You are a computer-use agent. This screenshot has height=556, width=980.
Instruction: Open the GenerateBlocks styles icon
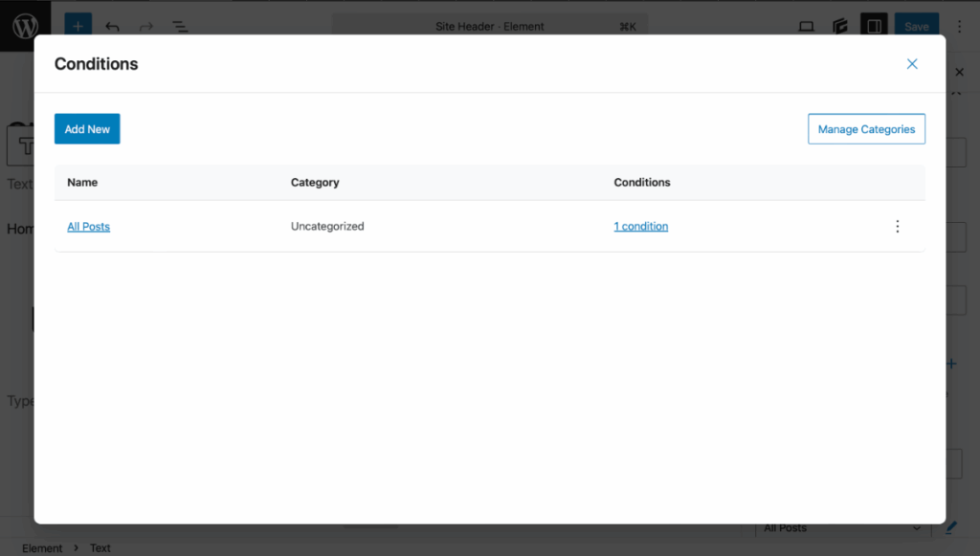(840, 26)
